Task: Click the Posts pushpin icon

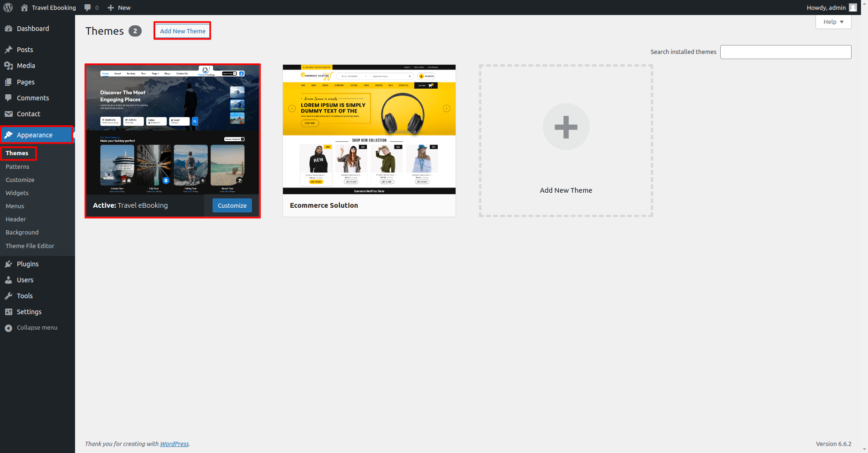Action: (x=8, y=50)
